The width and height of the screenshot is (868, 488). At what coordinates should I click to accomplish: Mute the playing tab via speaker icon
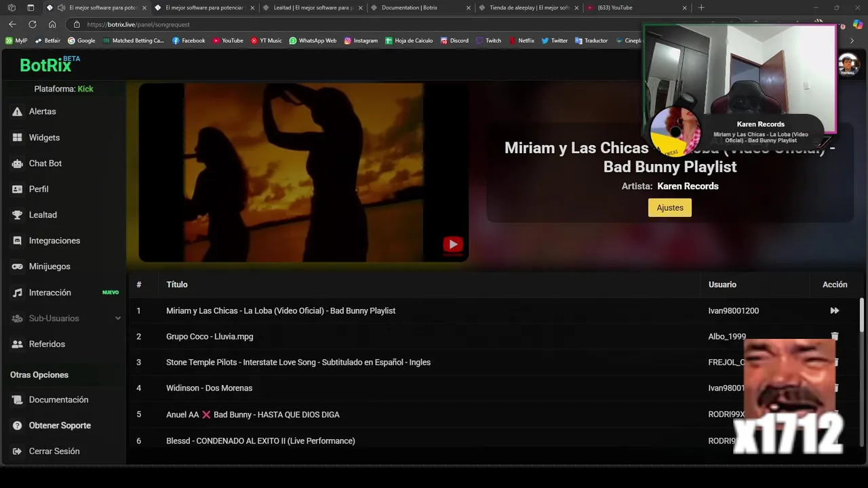62,7
